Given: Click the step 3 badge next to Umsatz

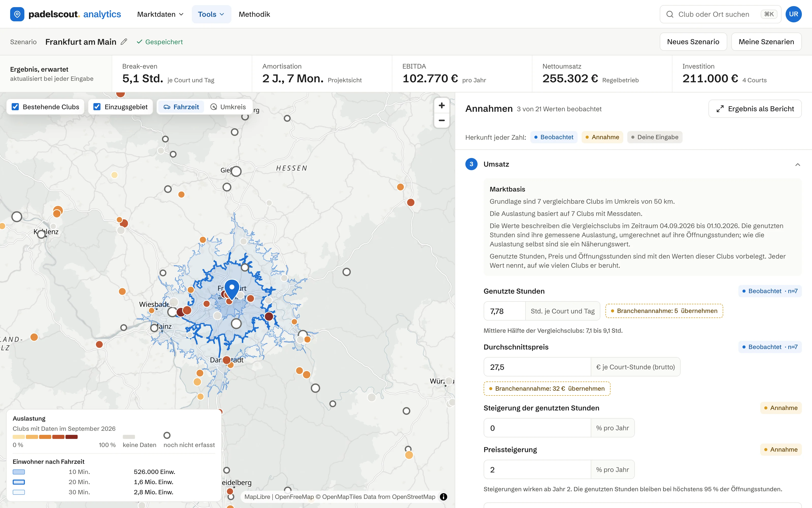Looking at the screenshot, I should click(x=471, y=164).
